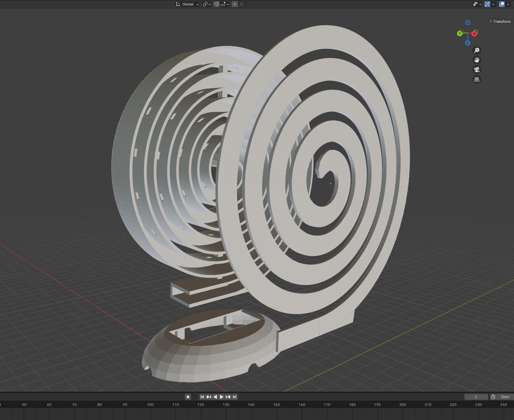The height and width of the screenshot is (420, 514).
Task: Play the animation forward
Action: click(x=222, y=397)
